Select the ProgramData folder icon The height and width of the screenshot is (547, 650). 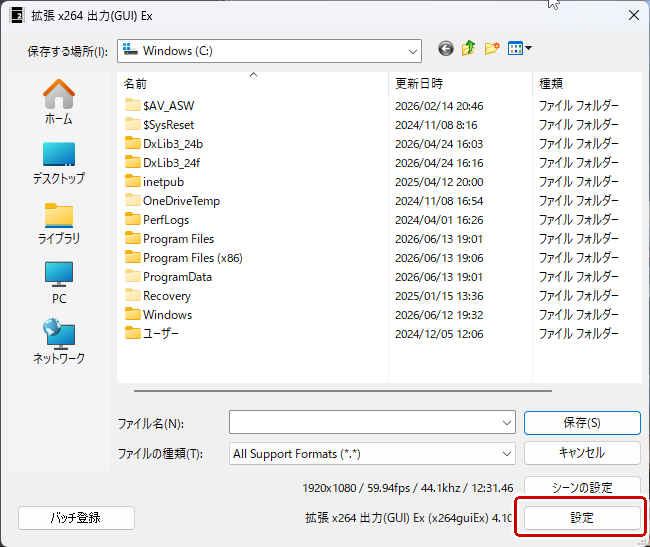click(133, 276)
